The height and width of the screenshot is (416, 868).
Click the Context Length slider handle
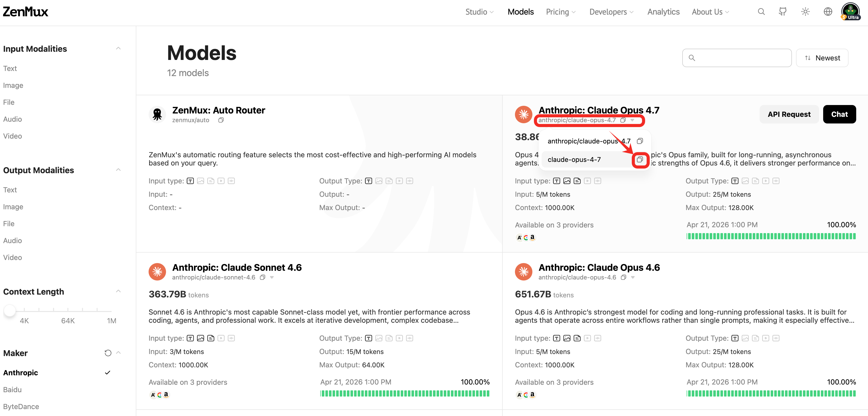coord(10,310)
